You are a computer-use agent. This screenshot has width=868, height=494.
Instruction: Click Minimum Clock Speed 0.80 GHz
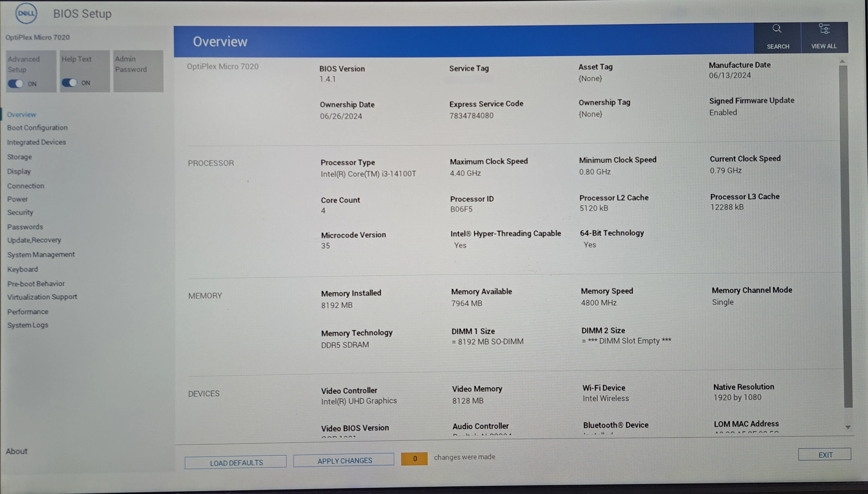pos(595,172)
